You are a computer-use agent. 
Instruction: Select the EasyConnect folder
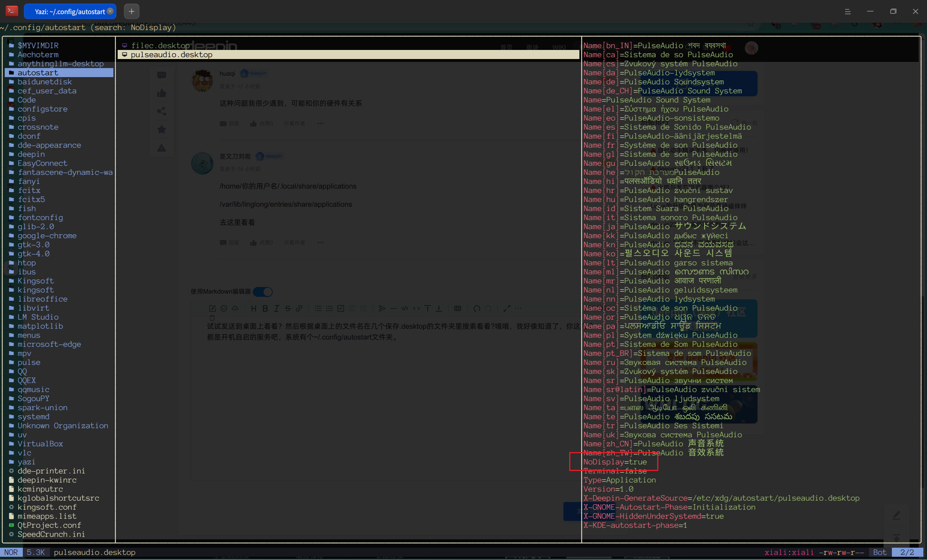click(59, 163)
